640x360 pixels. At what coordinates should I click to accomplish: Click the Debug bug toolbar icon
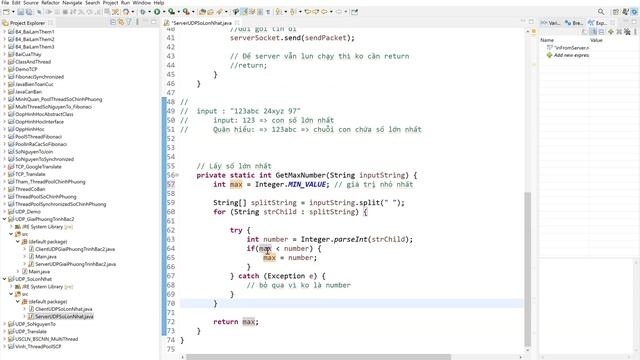[x=142, y=12]
